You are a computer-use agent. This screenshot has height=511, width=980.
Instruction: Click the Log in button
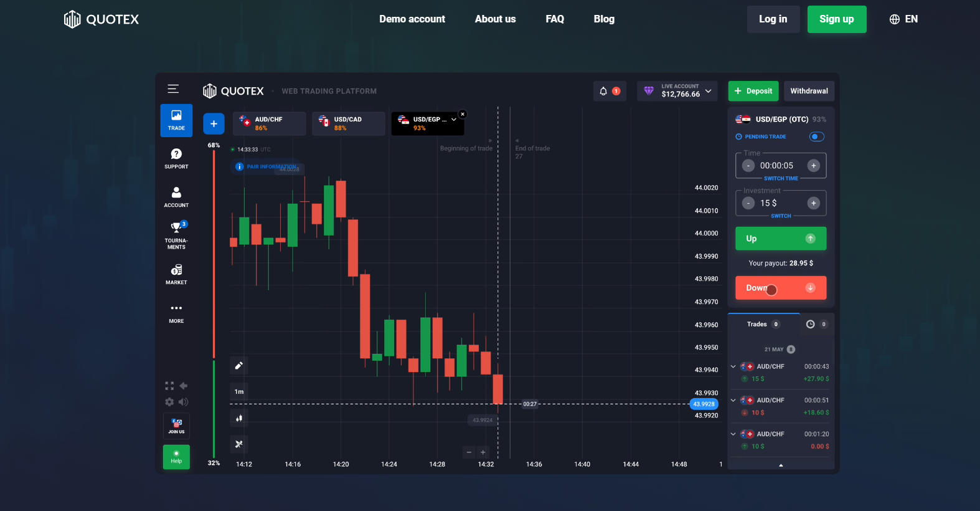coord(773,19)
